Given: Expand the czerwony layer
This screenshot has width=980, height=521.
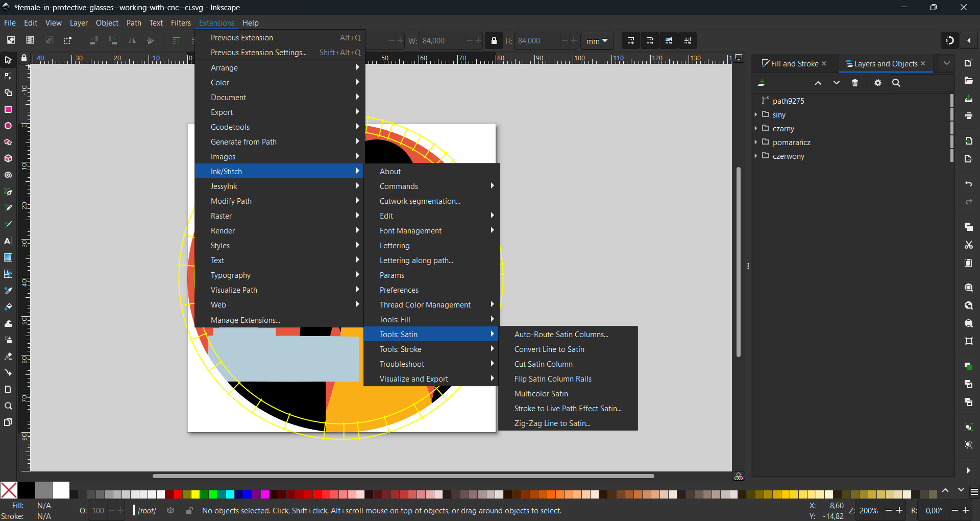Looking at the screenshot, I should click(756, 156).
